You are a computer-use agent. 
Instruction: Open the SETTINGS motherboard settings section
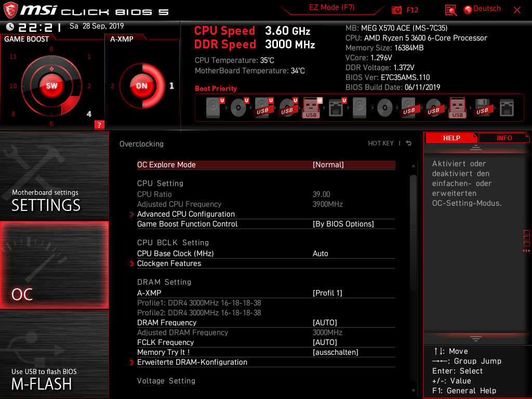54,176
